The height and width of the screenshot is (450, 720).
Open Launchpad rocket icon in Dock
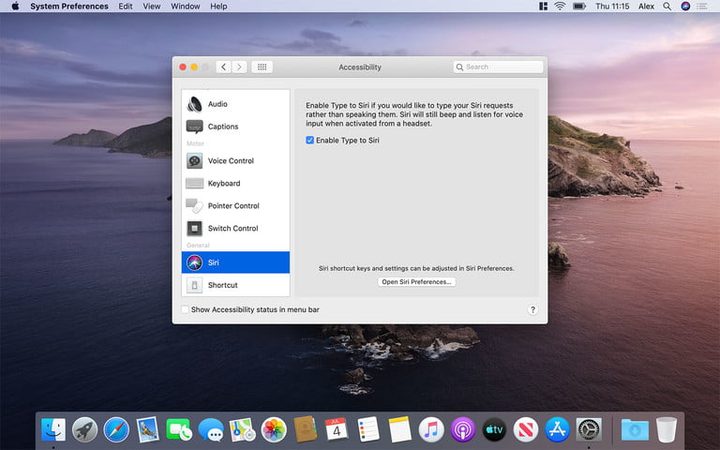pyautogui.click(x=85, y=430)
